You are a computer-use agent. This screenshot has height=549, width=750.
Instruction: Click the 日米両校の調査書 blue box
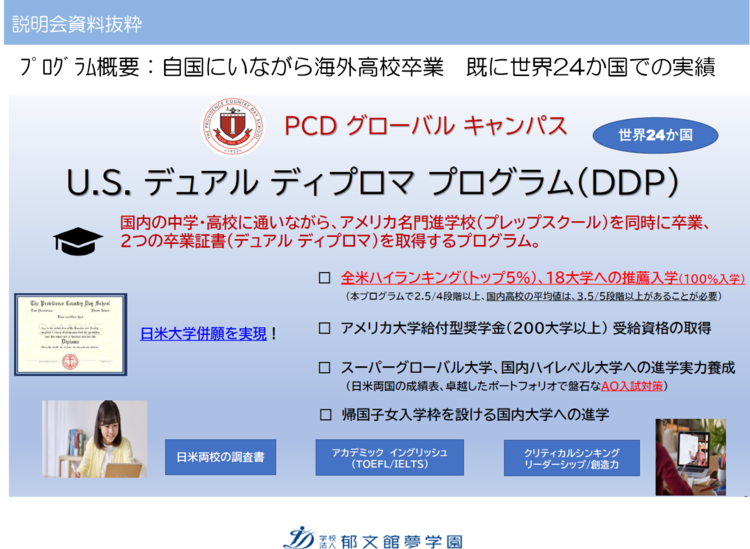(x=220, y=457)
